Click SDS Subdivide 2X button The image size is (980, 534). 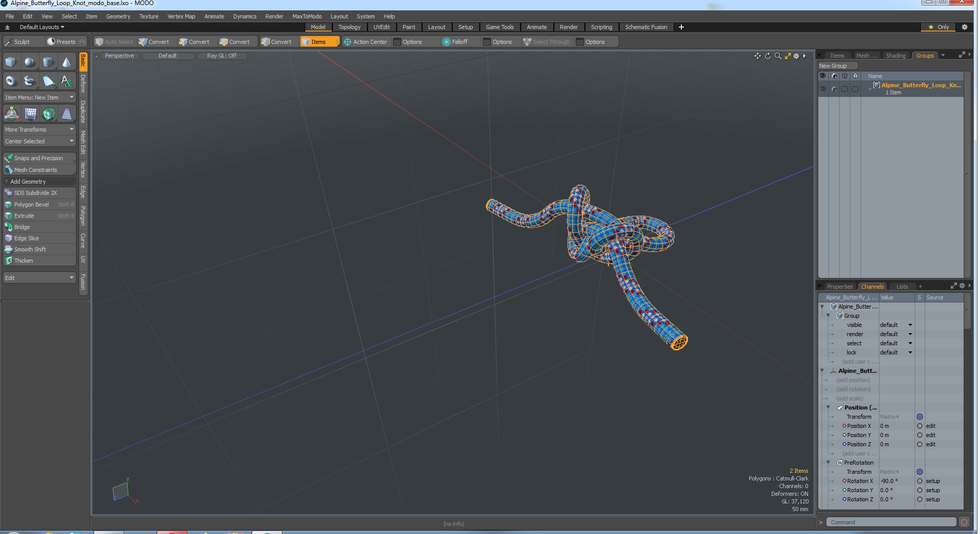tap(39, 193)
